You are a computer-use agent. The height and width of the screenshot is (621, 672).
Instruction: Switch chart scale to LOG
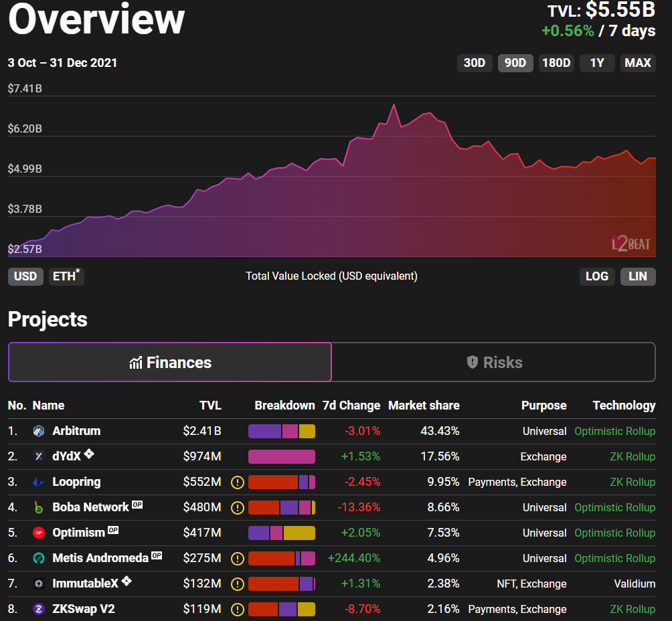click(596, 276)
